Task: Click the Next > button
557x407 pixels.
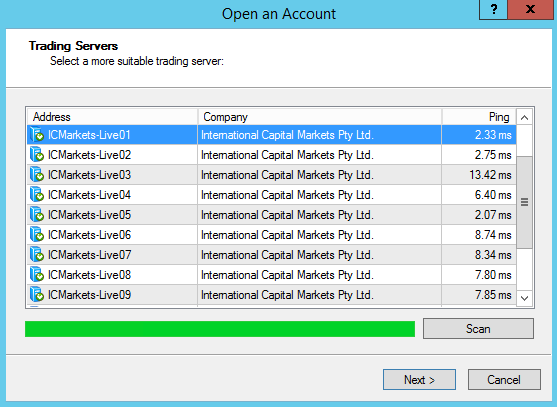Action: pyautogui.click(x=419, y=380)
